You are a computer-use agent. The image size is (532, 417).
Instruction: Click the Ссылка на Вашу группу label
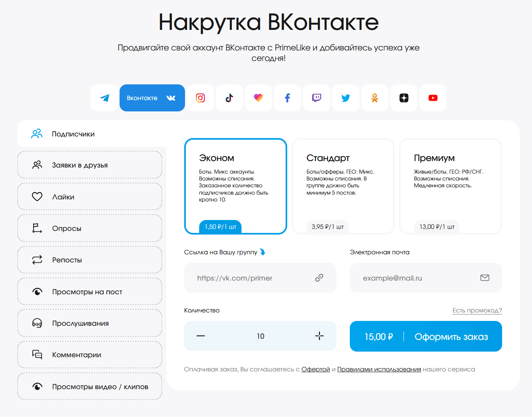pos(221,252)
